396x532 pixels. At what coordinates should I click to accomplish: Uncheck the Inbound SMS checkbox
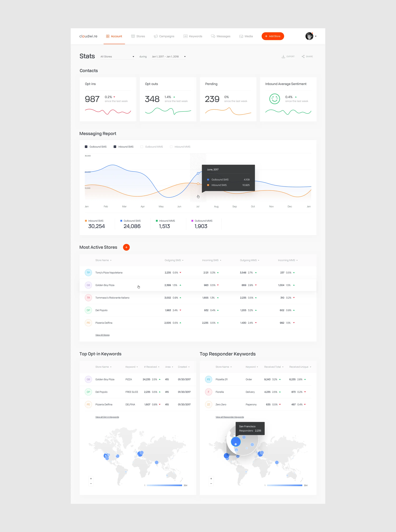115,147
